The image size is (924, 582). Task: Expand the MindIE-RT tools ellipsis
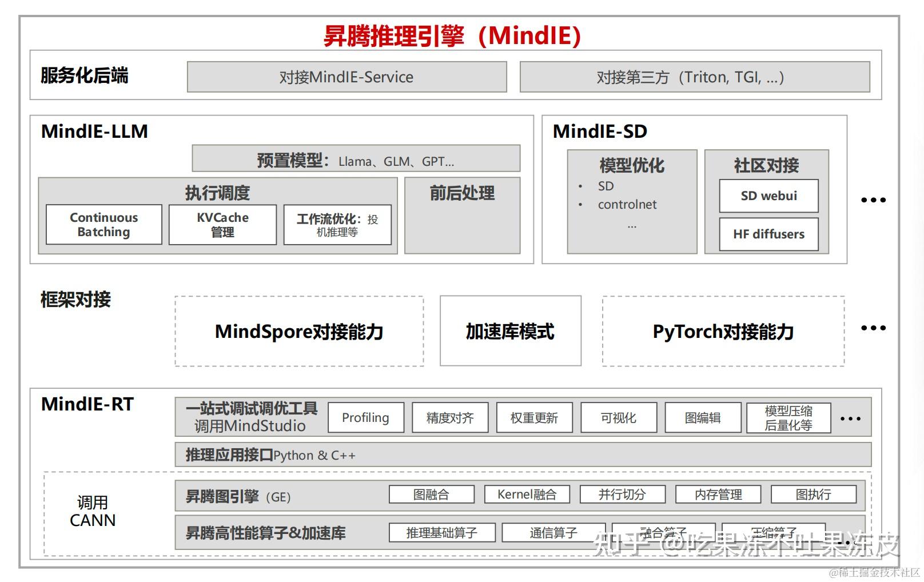851,419
